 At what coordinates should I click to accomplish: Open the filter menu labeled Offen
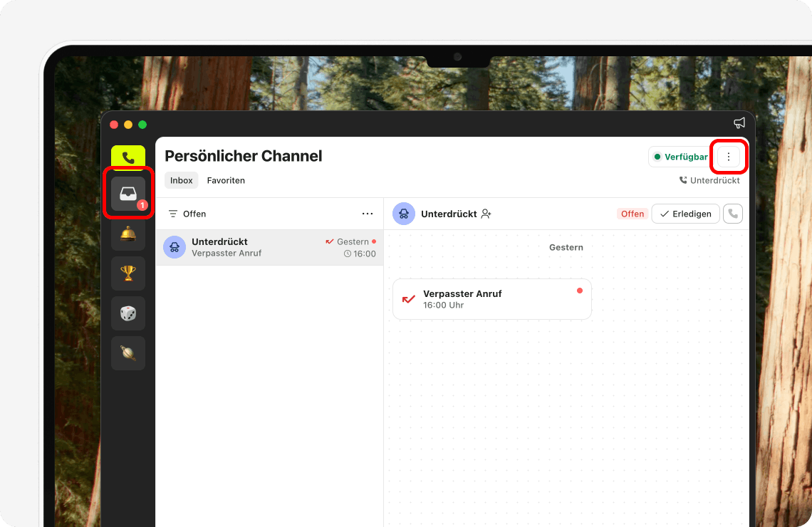[x=187, y=213]
